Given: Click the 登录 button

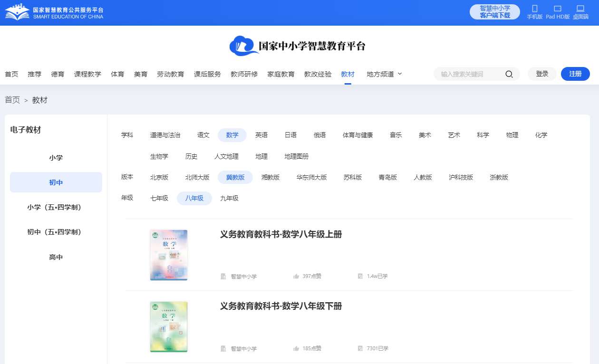Looking at the screenshot, I should click(542, 74).
